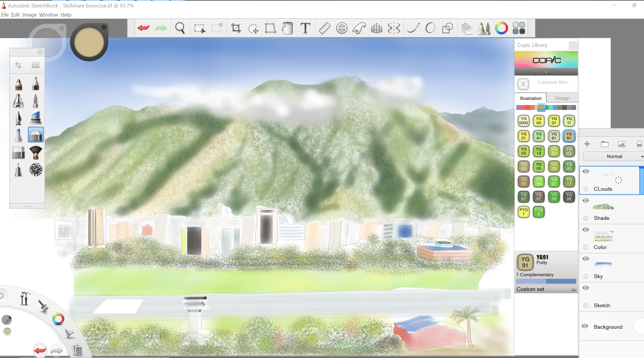Add an image layer
This screenshot has height=358, width=644.
[622, 144]
